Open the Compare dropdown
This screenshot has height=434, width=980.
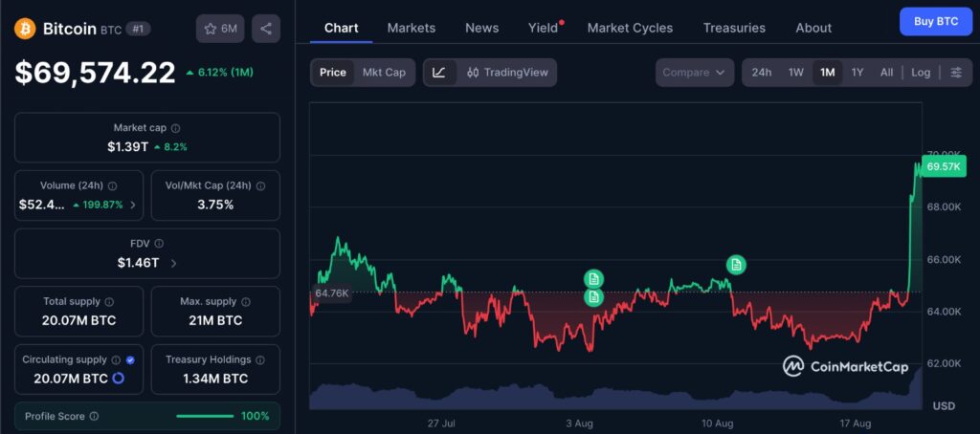694,73
